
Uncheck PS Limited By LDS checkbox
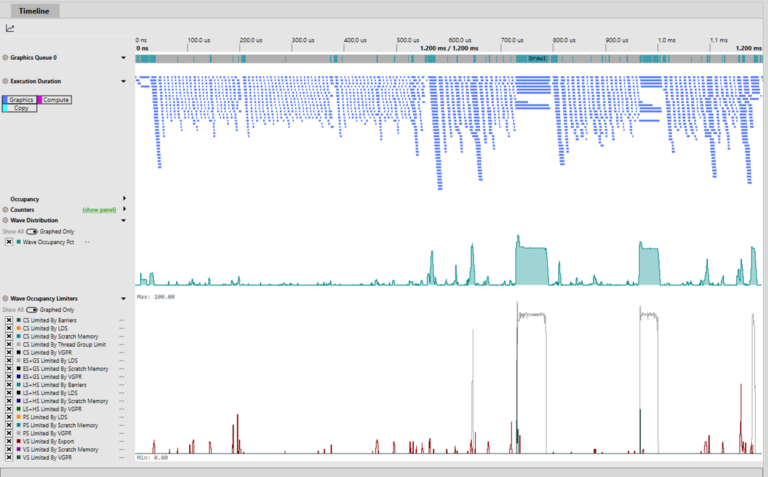[9, 417]
